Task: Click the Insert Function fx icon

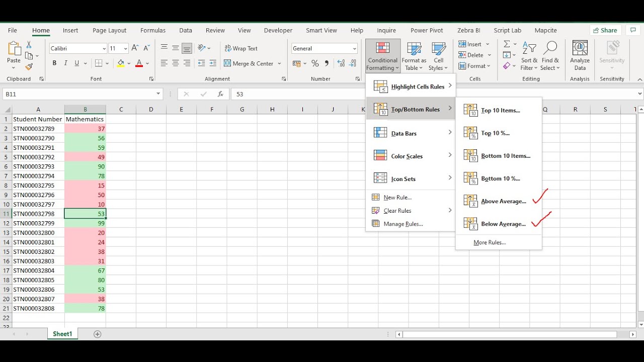Action: click(220, 94)
